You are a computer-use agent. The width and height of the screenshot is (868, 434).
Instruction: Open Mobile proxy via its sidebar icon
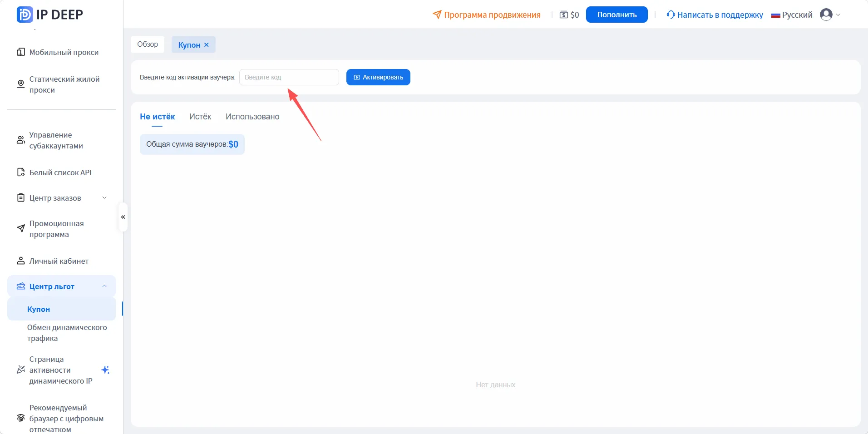tap(21, 52)
